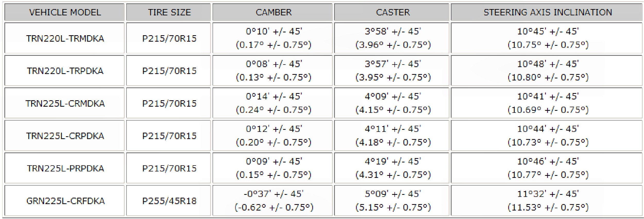Select the CASTER column header
Image resolution: width=644 pixels, height=219 pixels.
(x=393, y=12)
